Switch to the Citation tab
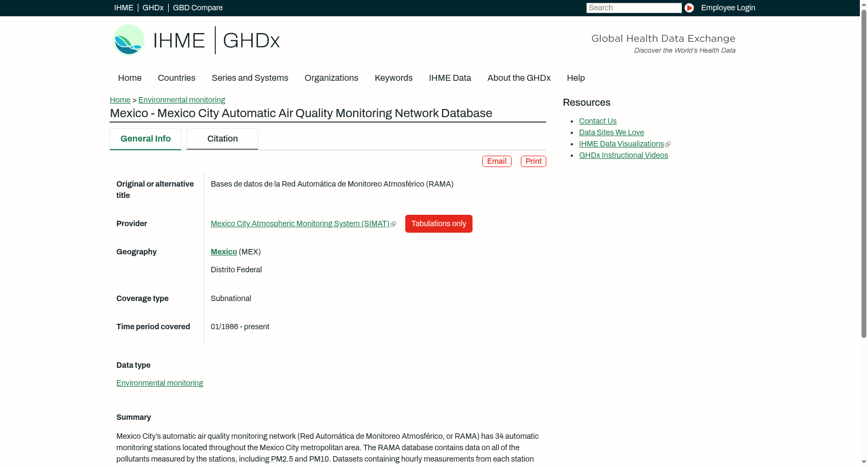868x467 pixels. point(222,139)
